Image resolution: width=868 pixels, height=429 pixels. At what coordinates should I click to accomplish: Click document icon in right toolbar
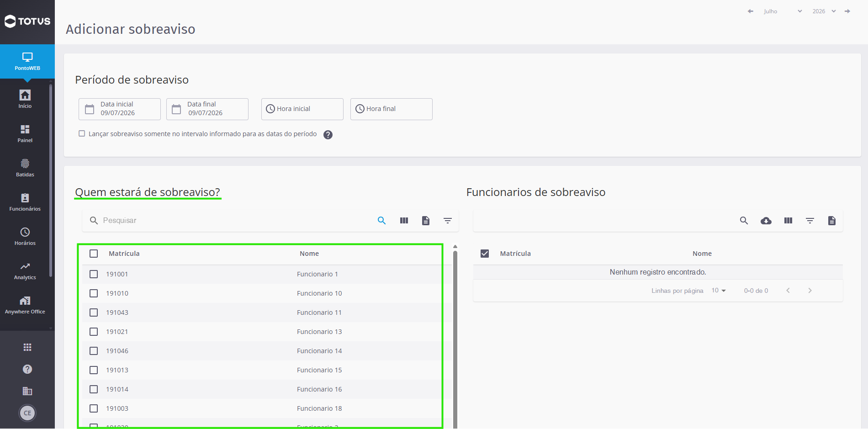[x=832, y=221]
